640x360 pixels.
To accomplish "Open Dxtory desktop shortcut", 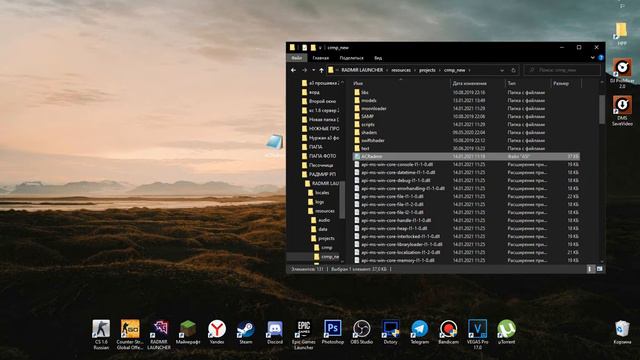I will click(x=391, y=332).
